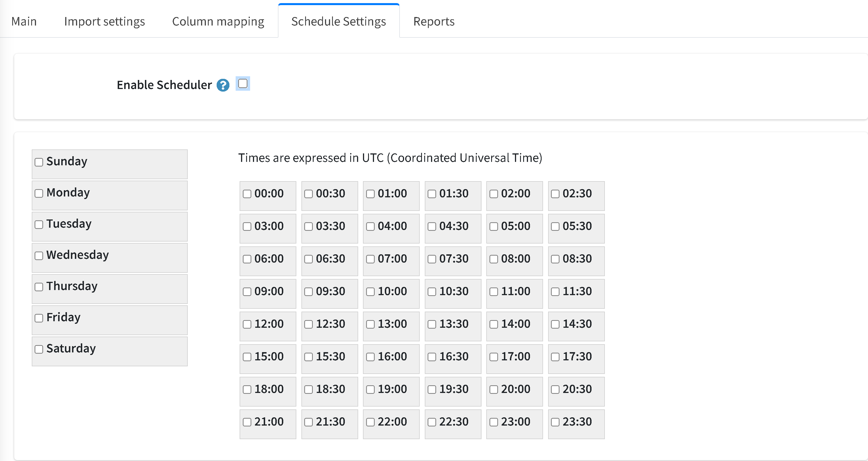Tick the 03:30 time slot
Image resolution: width=868 pixels, height=461 pixels.
click(309, 227)
